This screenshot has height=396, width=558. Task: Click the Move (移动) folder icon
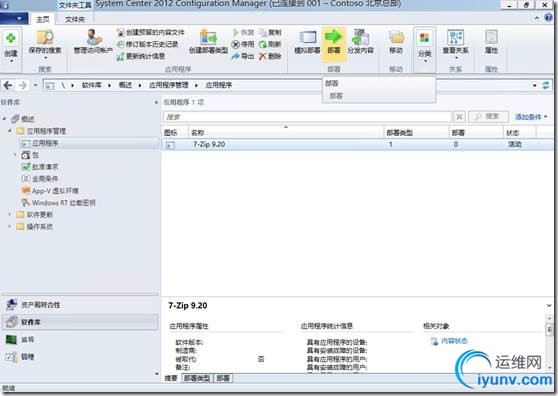(x=396, y=41)
